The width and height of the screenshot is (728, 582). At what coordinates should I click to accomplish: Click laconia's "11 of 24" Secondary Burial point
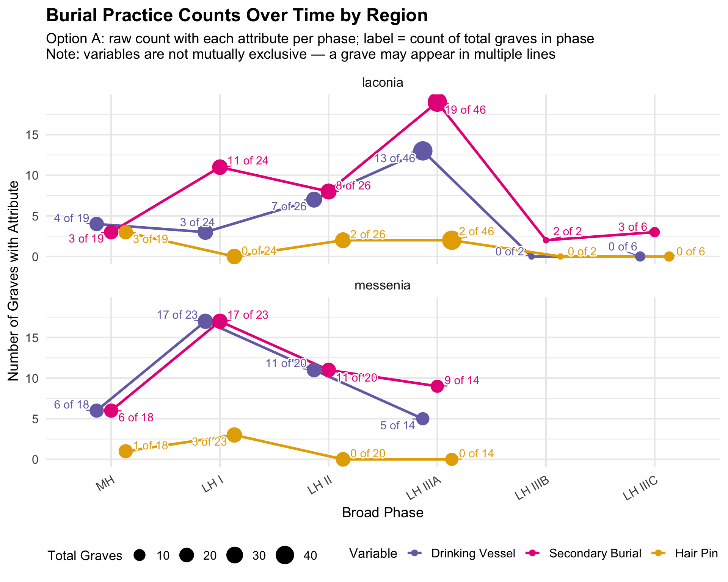click(x=220, y=167)
